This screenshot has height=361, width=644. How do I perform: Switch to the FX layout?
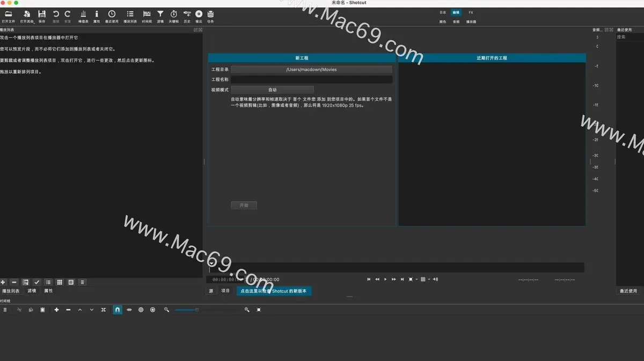click(471, 12)
